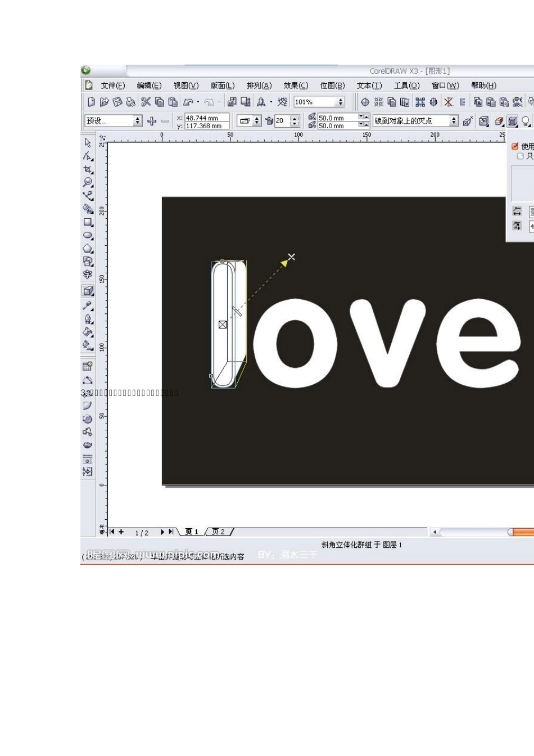Click the Bevel icon in property bar
534x756 pixels.
point(512,121)
